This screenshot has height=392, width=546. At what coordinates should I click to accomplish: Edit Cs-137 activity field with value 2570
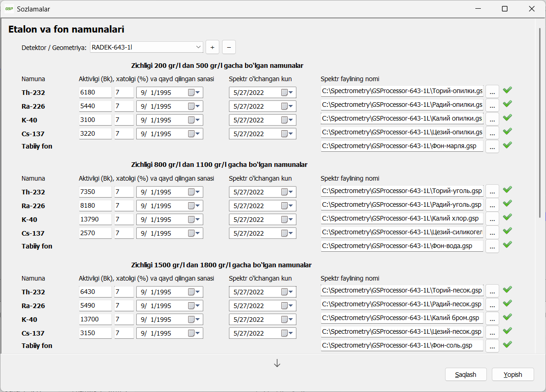[95, 233]
